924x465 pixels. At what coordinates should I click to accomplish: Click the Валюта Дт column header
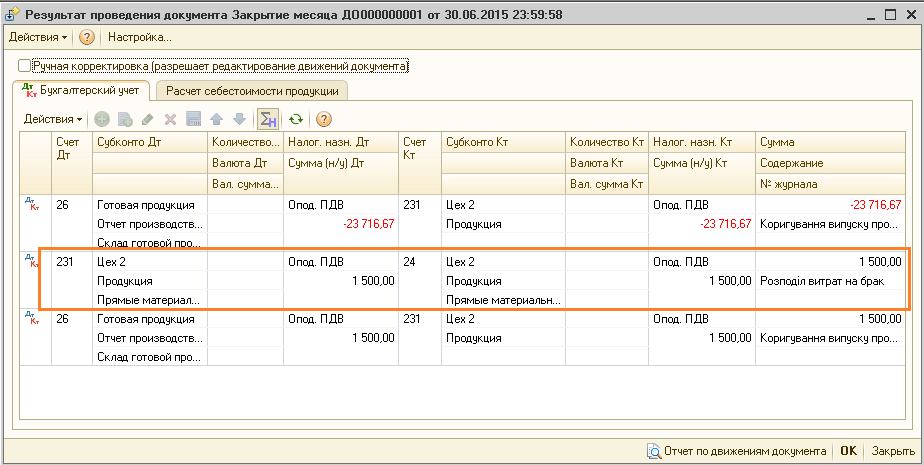[245, 163]
